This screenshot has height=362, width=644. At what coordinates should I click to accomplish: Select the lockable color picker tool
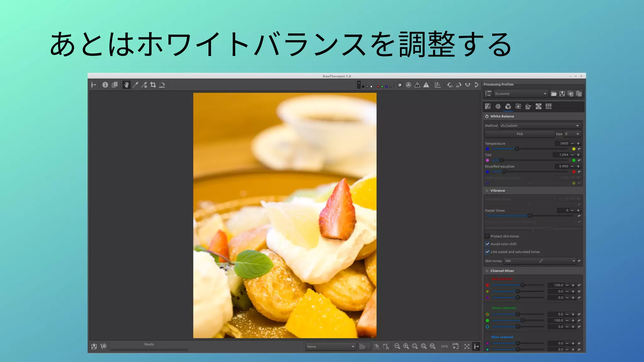[144, 85]
